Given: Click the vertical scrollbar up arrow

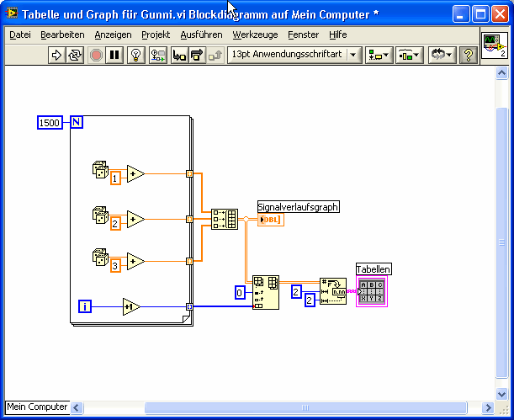Looking at the screenshot, I should (x=501, y=72).
